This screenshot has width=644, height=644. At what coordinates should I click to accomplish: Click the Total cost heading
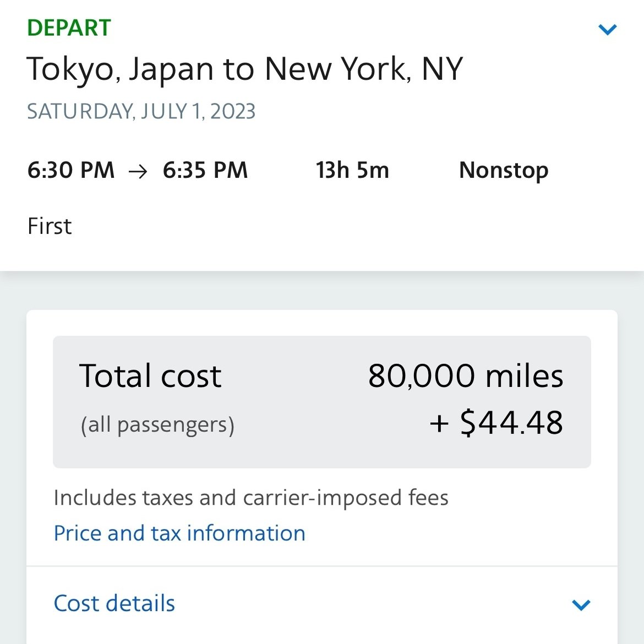150,376
